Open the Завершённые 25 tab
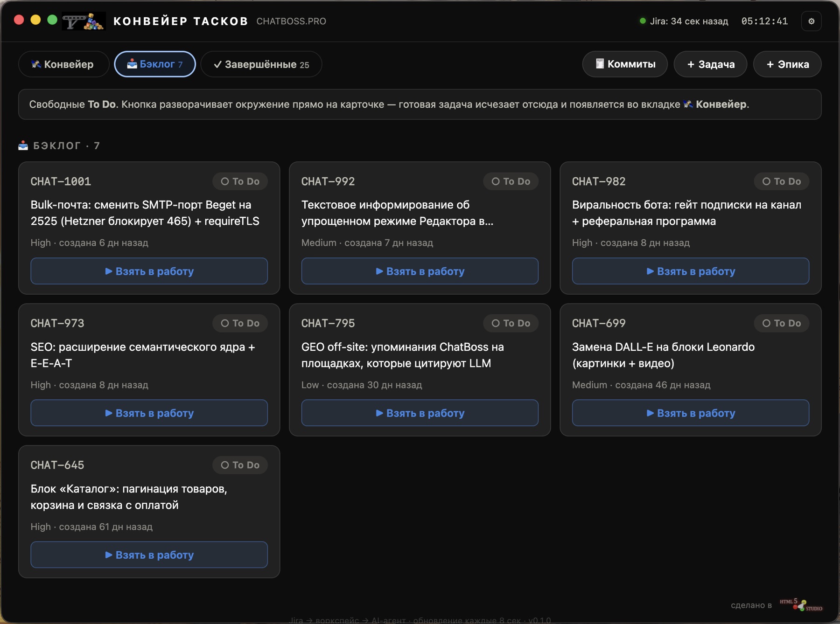The height and width of the screenshot is (624, 840). (x=261, y=64)
